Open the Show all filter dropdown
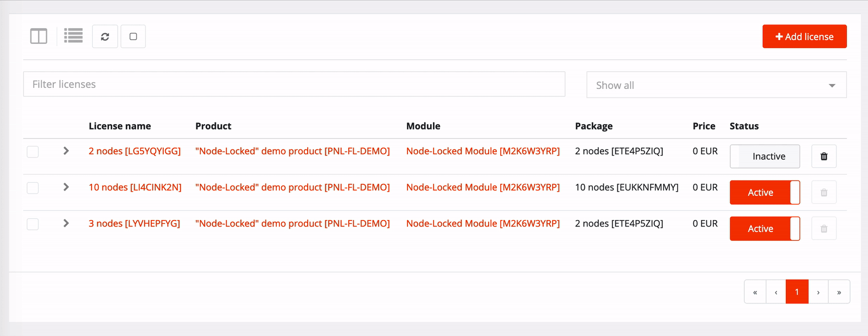The image size is (868, 336). [716, 85]
